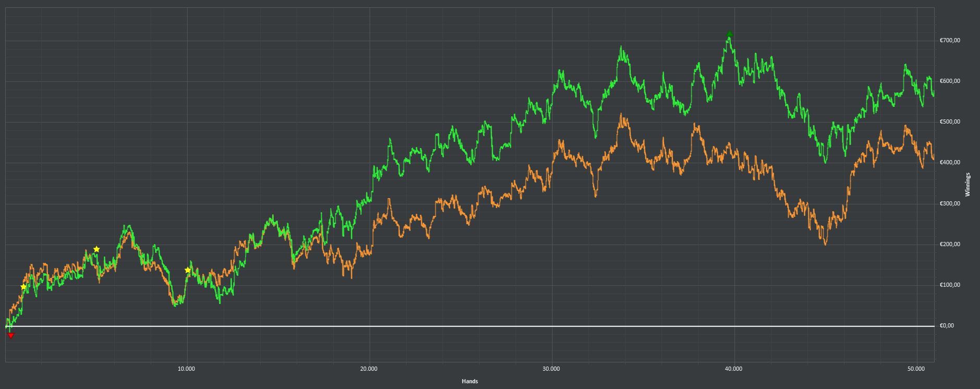Click the Winnings axis title
Image resolution: width=980 pixels, height=389 pixels.
(967, 185)
